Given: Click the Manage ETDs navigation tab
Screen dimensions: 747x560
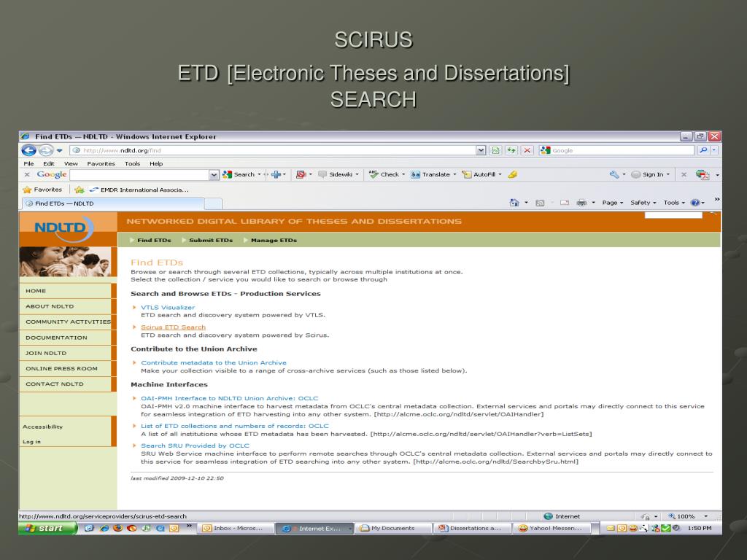Looking at the screenshot, I should 274,241.
